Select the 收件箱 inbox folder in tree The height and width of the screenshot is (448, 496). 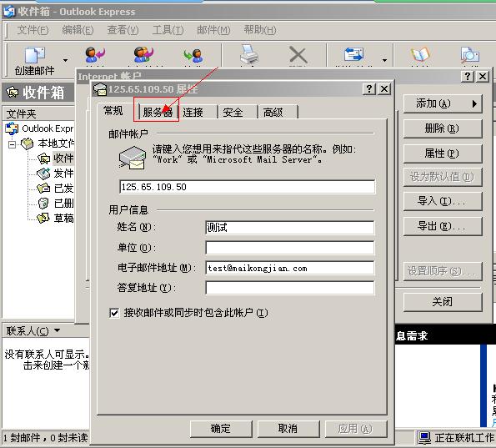point(56,159)
